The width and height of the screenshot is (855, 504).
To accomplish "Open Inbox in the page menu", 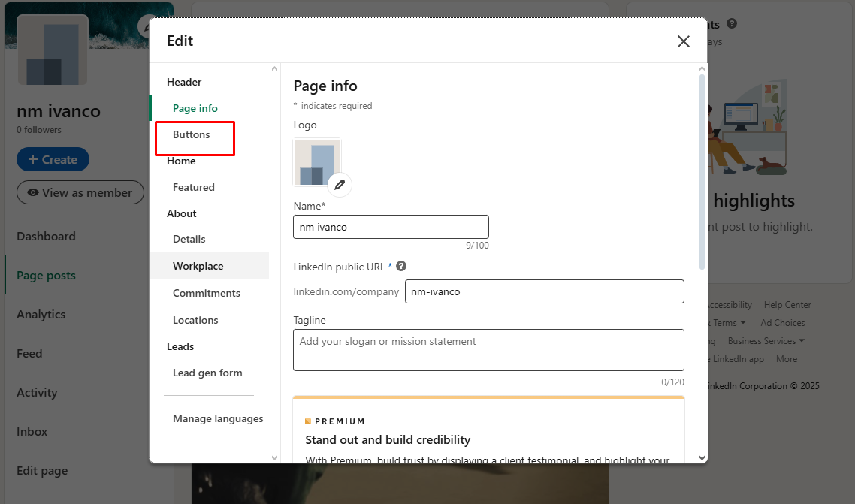I will (32, 432).
